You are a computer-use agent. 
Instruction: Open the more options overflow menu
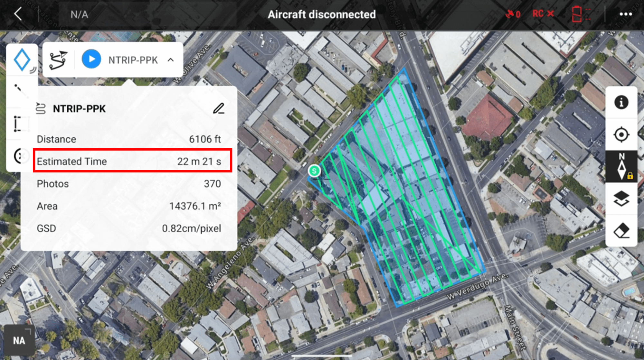[x=626, y=14]
